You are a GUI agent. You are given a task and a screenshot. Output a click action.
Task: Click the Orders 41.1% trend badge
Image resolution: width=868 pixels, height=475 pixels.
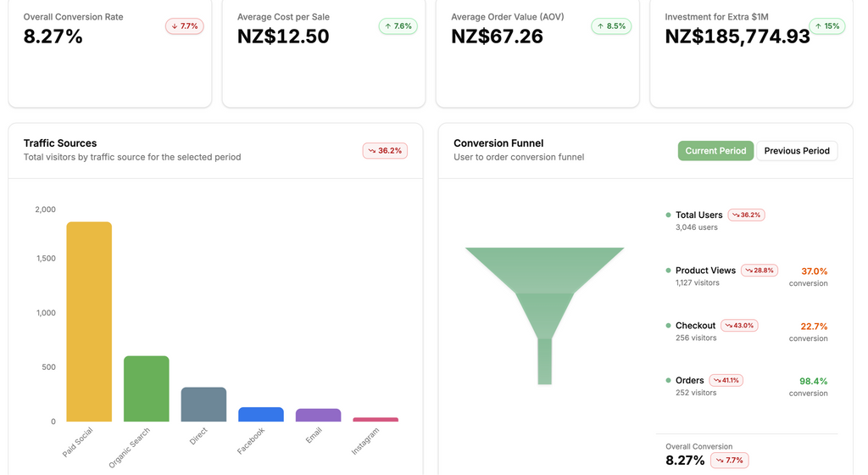tap(726, 381)
